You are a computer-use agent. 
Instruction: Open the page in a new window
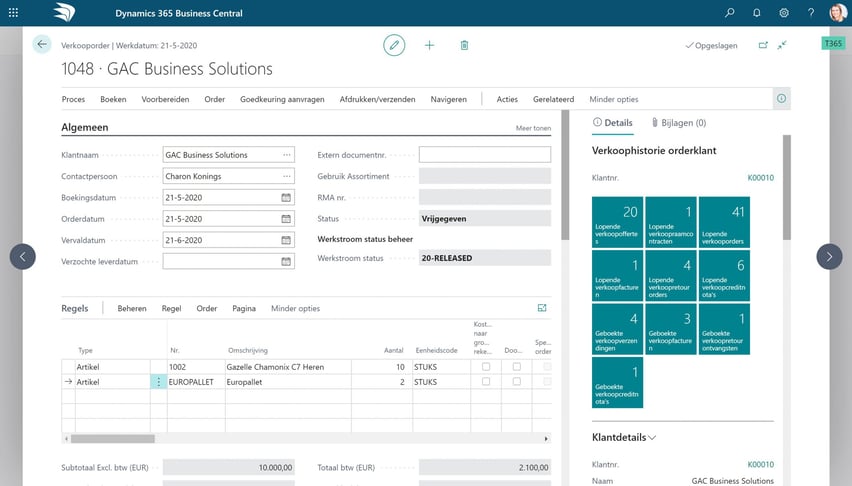tap(763, 45)
